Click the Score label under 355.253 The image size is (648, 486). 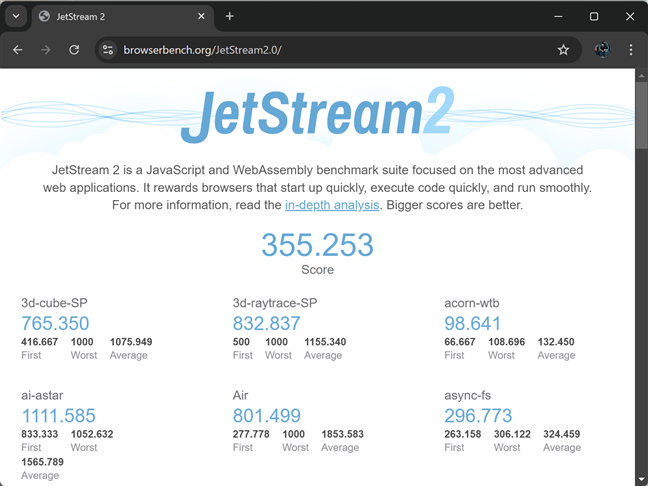click(x=317, y=269)
